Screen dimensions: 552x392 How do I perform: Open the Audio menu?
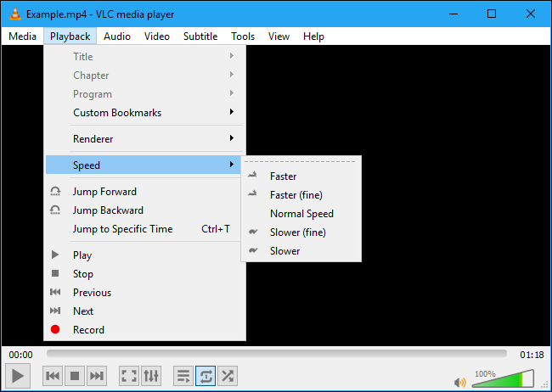coord(117,36)
